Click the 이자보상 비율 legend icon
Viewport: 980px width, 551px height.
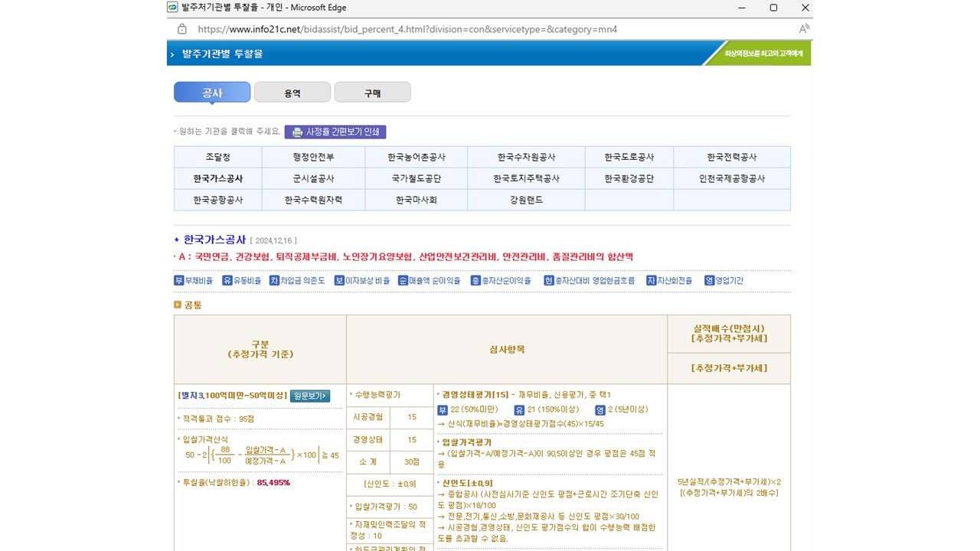(x=339, y=281)
